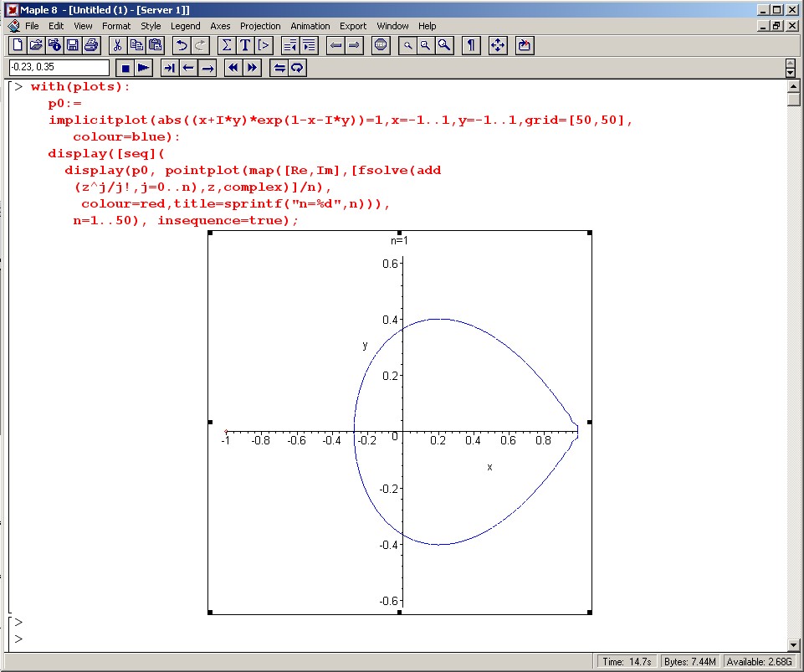Screen dimensions: 804x672
Task: Set the smallest zoom magnifier
Action: click(x=407, y=46)
